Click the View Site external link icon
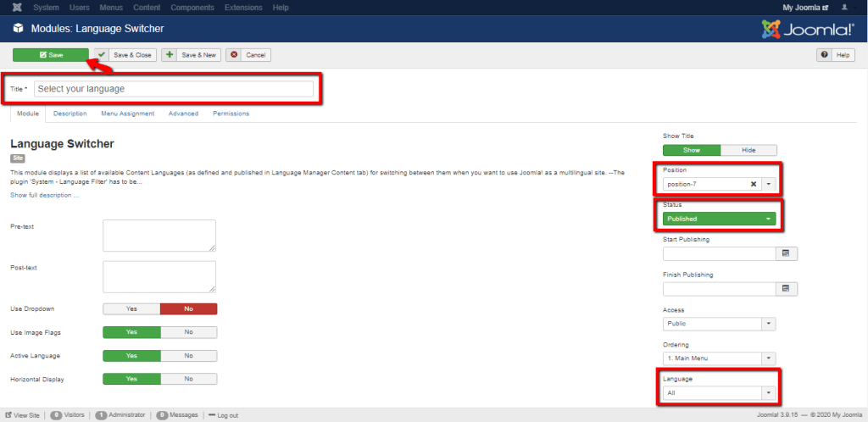The image size is (868, 422). click(x=8, y=415)
